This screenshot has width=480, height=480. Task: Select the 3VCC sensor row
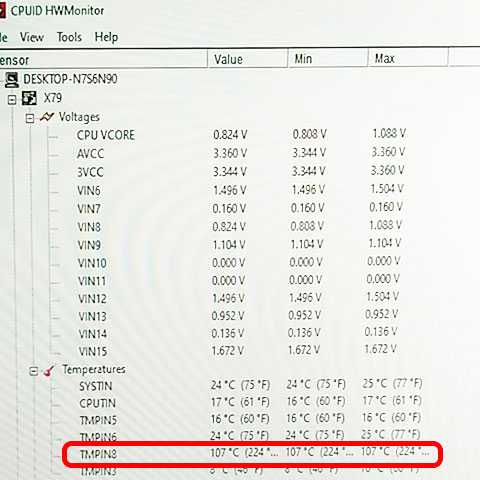[240, 172]
